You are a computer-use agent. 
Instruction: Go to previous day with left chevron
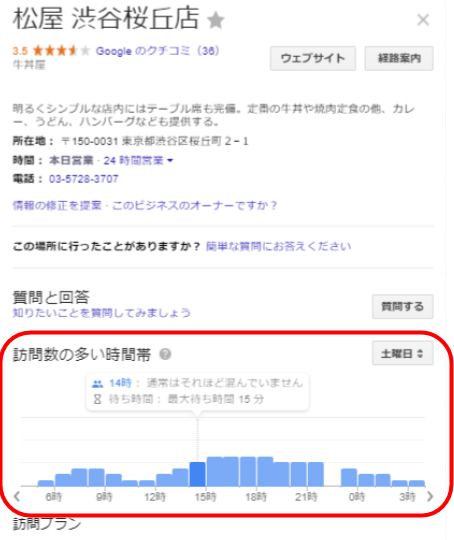(17, 496)
